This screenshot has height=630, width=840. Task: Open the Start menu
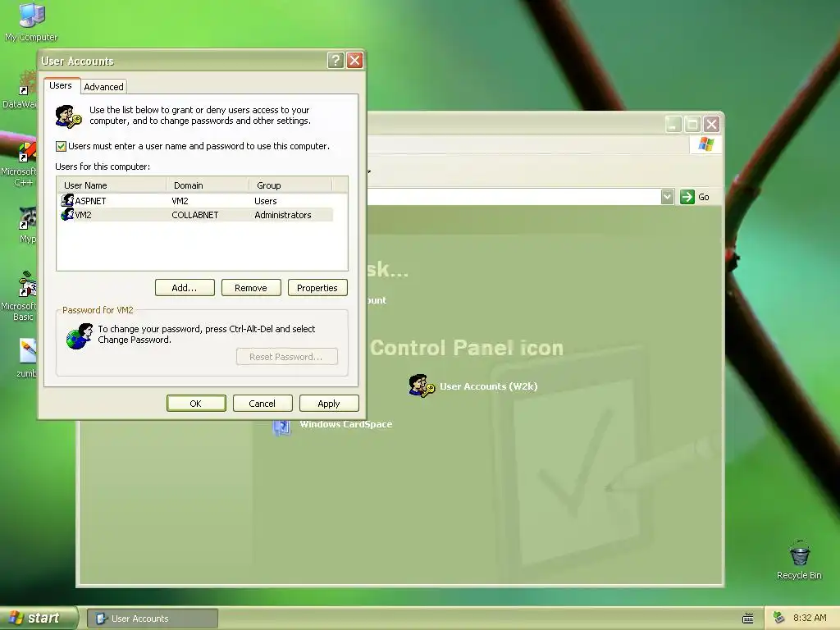pos(39,619)
